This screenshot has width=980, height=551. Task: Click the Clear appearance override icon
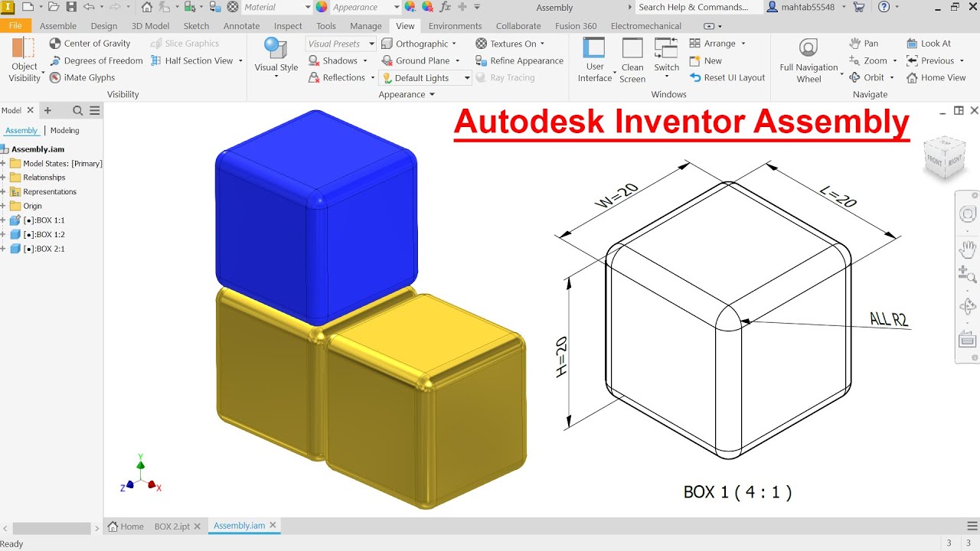(427, 7)
